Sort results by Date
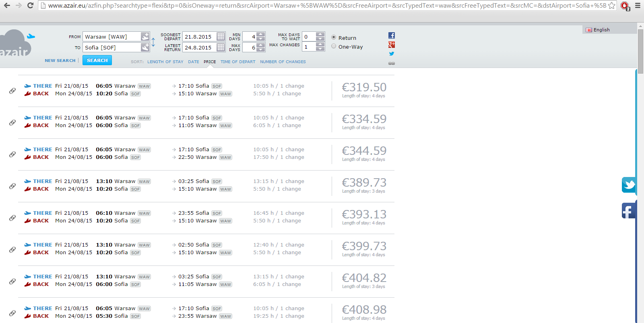 [193, 62]
